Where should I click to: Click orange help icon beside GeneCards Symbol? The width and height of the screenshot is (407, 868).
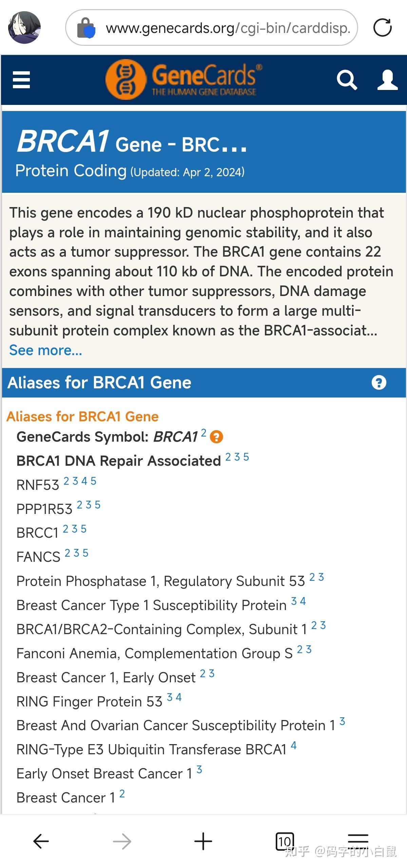click(216, 437)
